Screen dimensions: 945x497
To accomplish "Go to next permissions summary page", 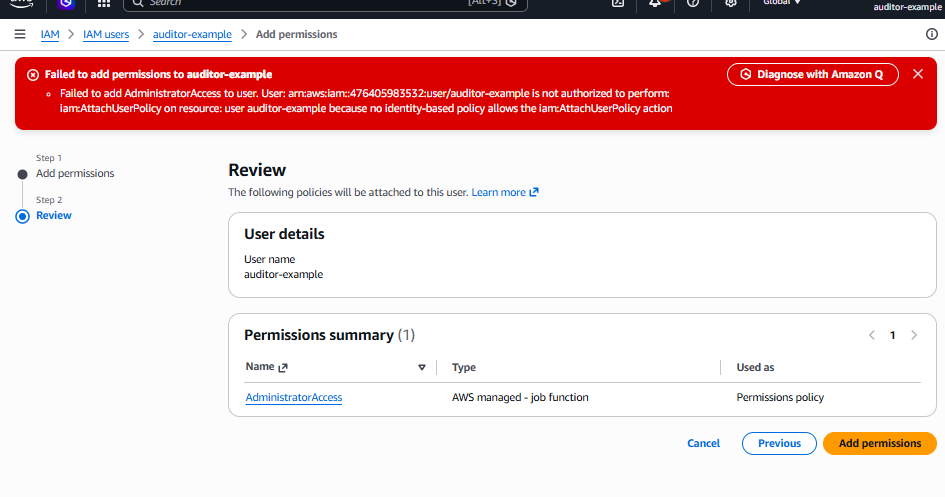I will (x=914, y=335).
